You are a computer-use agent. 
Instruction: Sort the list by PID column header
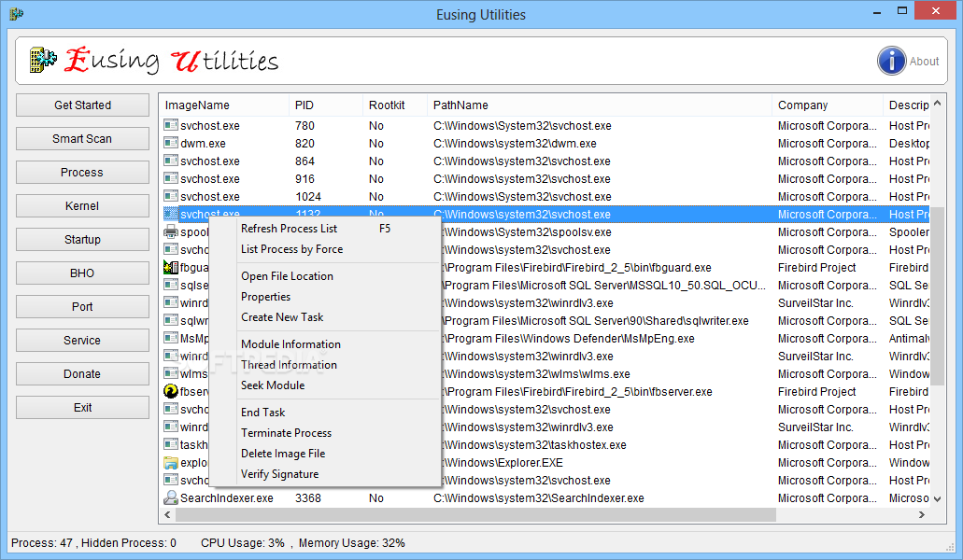tap(304, 105)
